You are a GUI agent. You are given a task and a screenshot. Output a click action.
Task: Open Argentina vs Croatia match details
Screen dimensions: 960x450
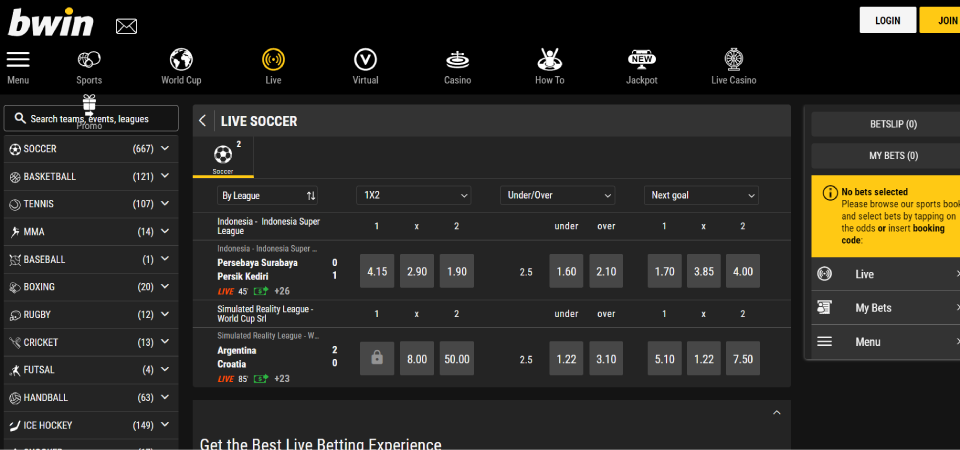(237, 357)
